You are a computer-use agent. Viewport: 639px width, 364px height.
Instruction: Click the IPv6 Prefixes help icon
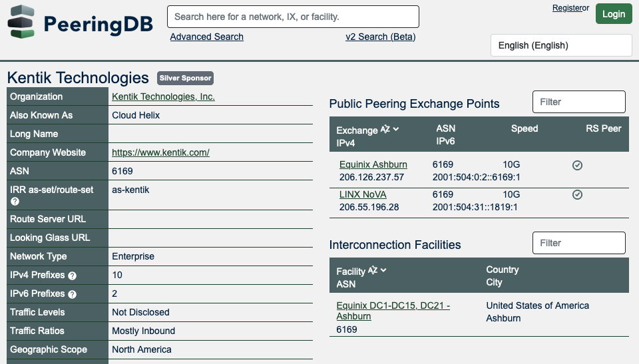(x=72, y=294)
